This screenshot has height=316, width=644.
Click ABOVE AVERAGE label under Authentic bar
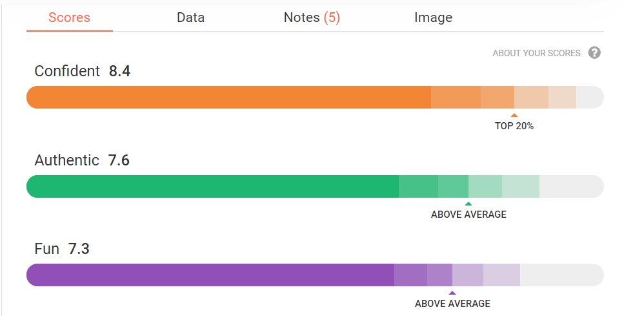click(468, 215)
